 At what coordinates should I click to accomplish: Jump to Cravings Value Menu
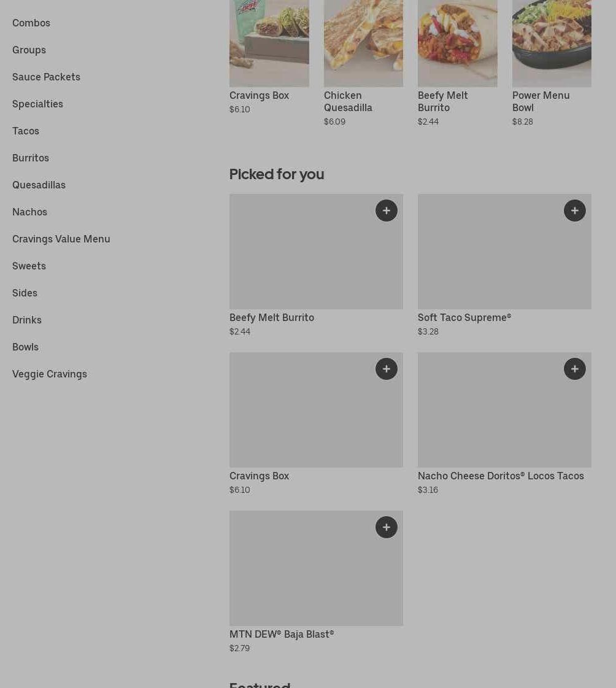[61, 239]
